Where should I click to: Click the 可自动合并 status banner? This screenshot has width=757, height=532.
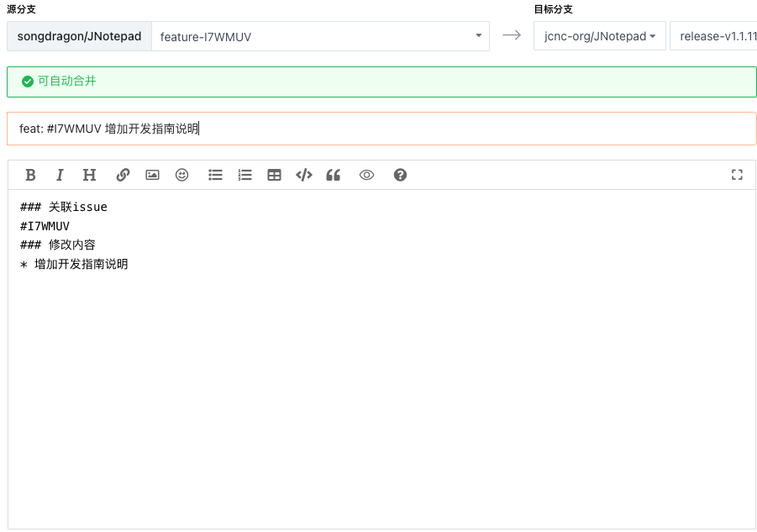point(378,82)
